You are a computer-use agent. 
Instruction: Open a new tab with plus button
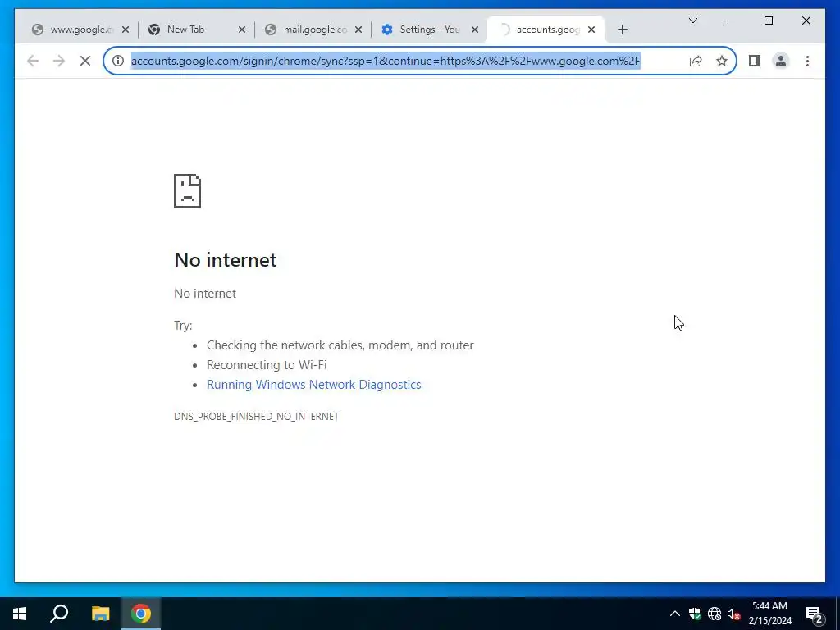click(x=622, y=30)
